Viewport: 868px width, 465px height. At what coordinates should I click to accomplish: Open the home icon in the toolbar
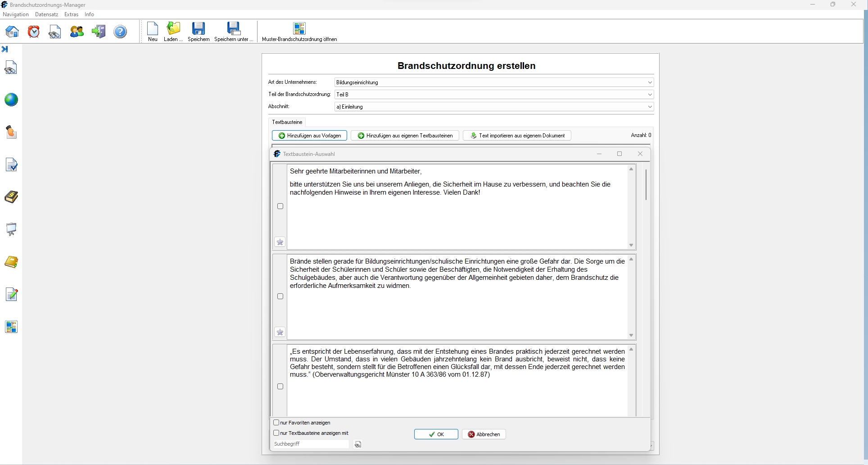[x=12, y=32]
